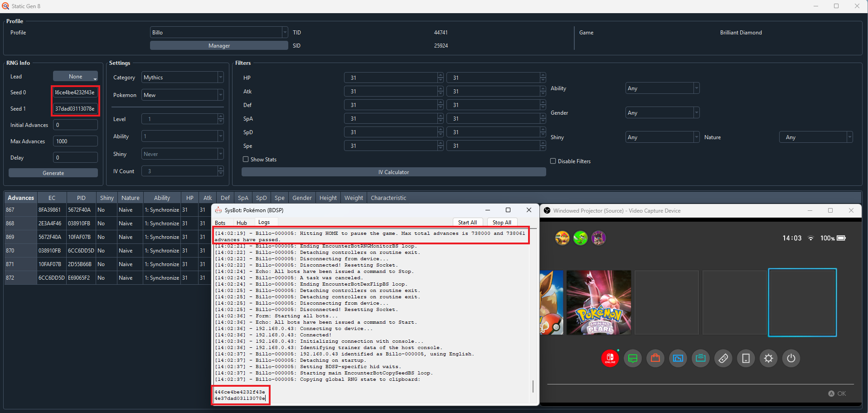Click the Manager button
This screenshot has height=413, width=868.
(x=219, y=46)
